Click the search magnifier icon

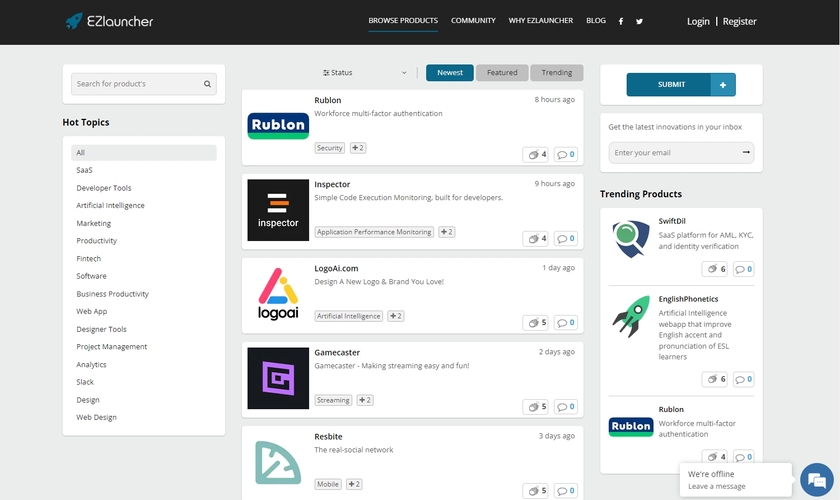(207, 84)
